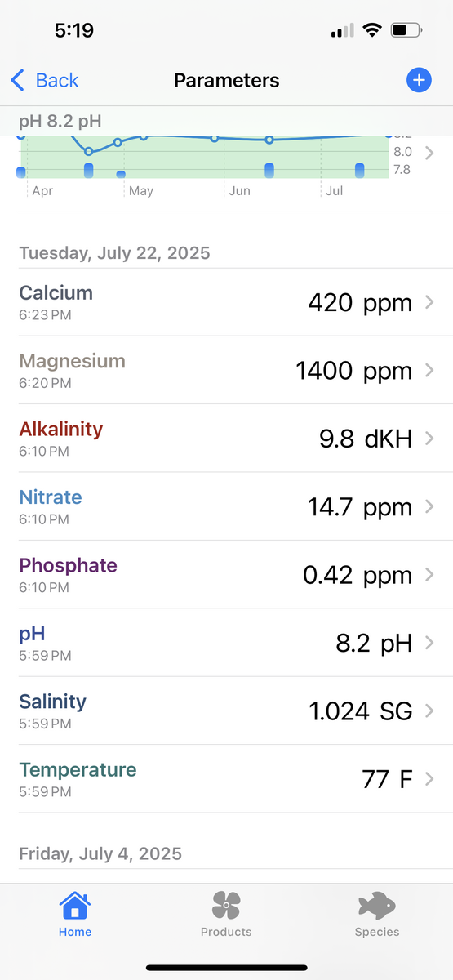Select the Nitrate parameter row
Screen dimensions: 453x980
226,506
